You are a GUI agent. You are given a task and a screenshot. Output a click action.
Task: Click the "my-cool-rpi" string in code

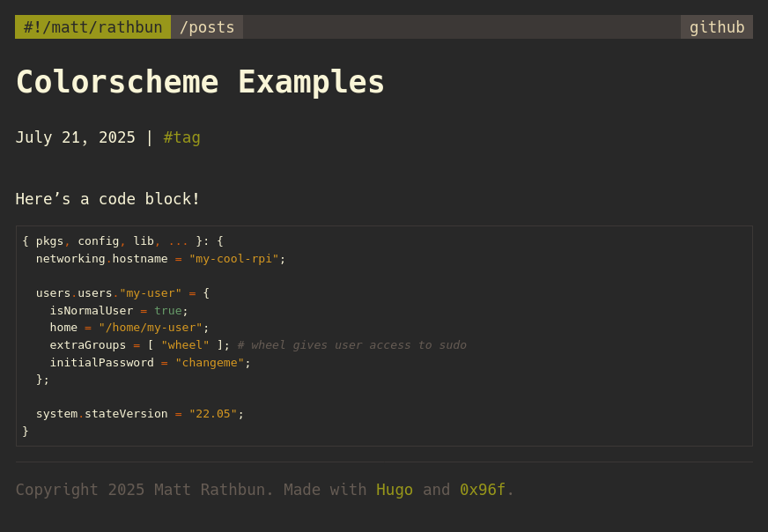point(233,259)
